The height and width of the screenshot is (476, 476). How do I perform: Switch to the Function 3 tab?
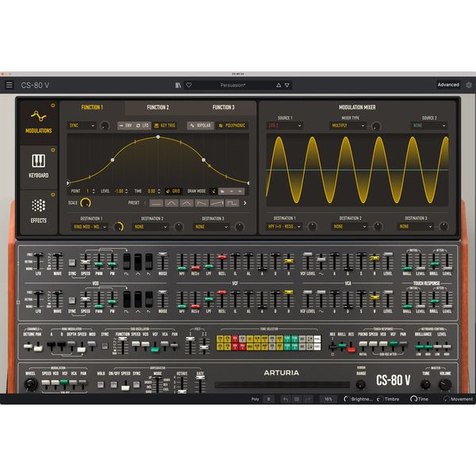point(224,107)
